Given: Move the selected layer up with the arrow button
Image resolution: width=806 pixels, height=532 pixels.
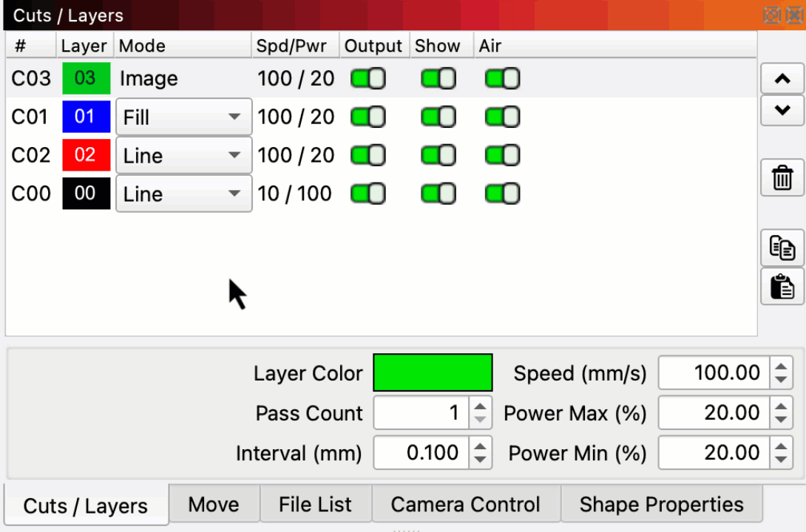Looking at the screenshot, I should (782, 79).
